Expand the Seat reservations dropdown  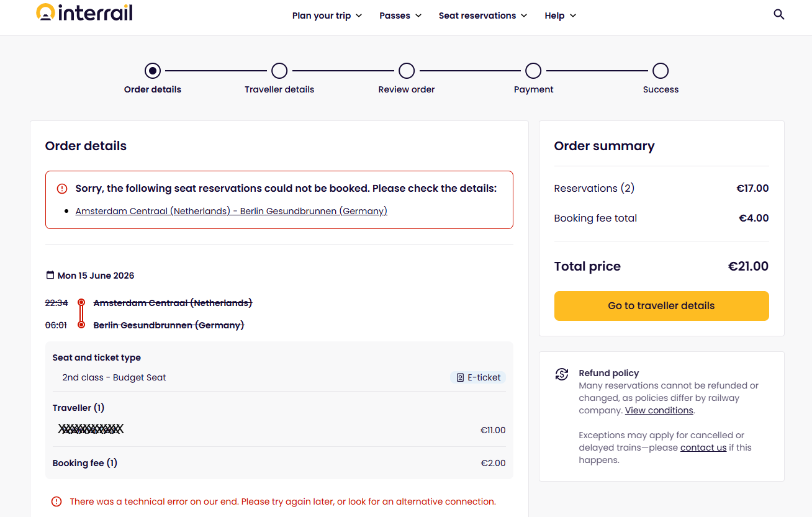(x=483, y=16)
